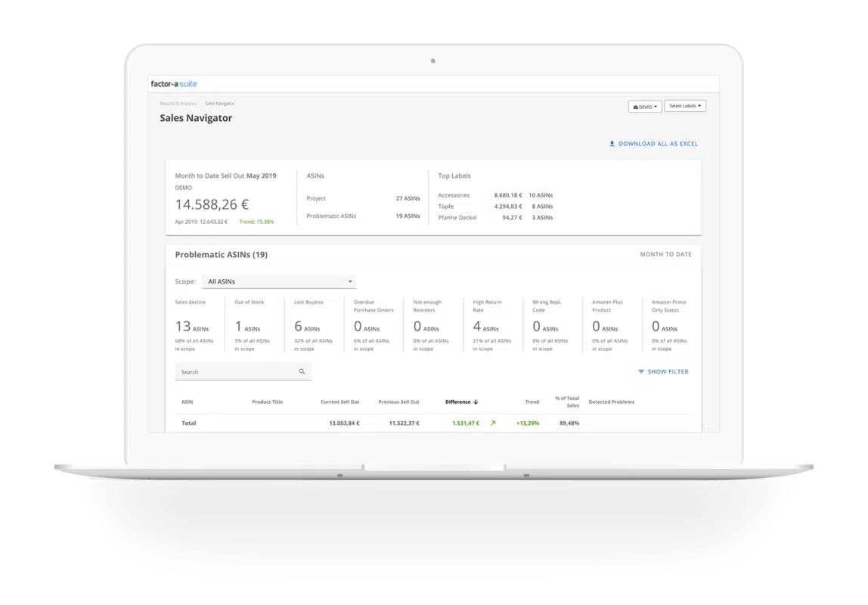This screenshot has width=868, height=605.
Task: Open the DEMO account dropdown
Action: pyautogui.click(x=645, y=107)
